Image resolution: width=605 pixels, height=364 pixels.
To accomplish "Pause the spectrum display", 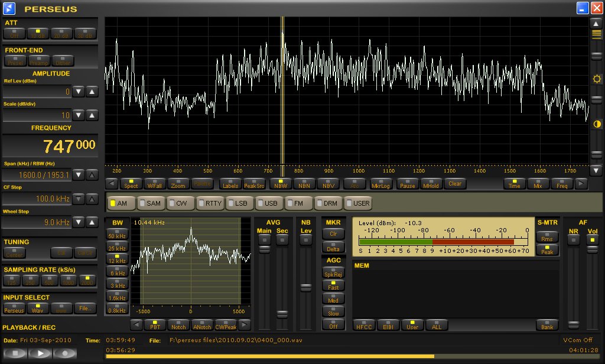I will pyautogui.click(x=408, y=184).
